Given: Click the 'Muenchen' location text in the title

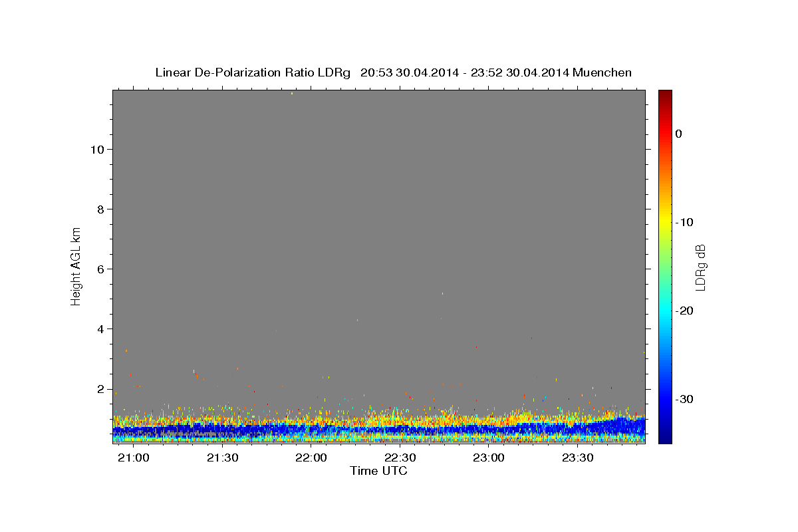Looking at the screenshot, I should [602, 72].
